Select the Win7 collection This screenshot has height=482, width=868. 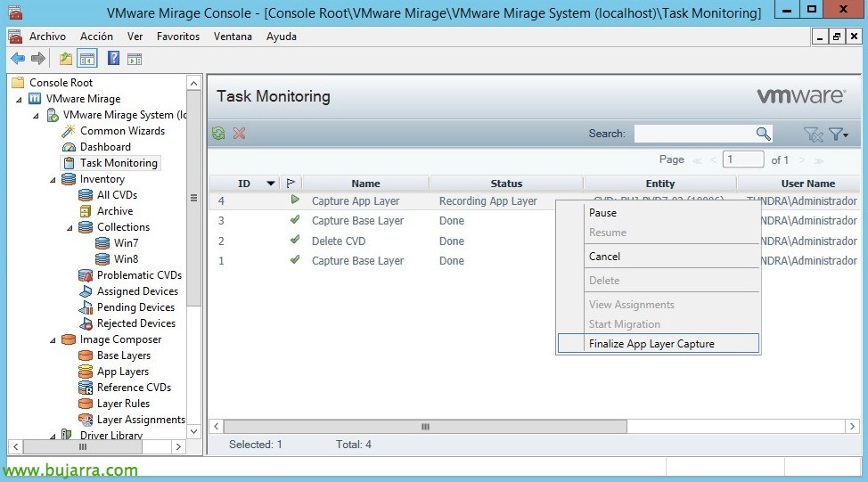(x=127, y=243)
